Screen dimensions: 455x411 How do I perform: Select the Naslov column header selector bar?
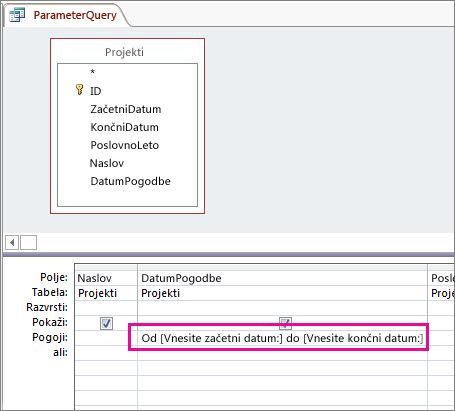coord(106,267)
